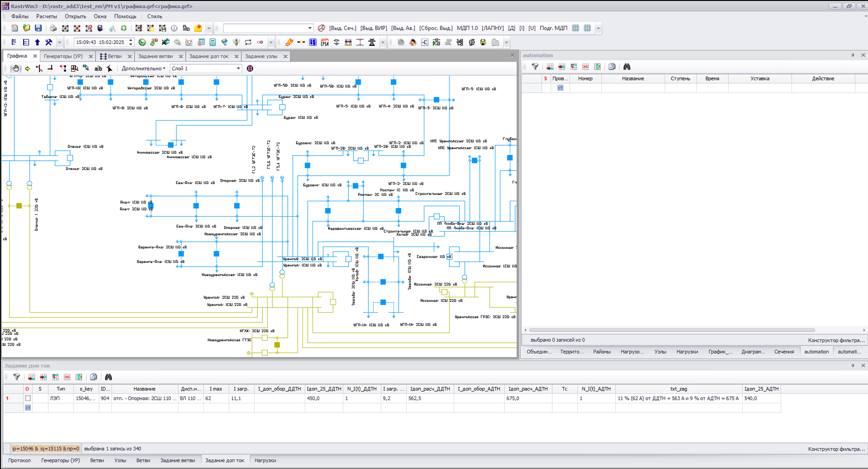Click the funnel filter icon in Задание доп ток

(x=16, y=377)
